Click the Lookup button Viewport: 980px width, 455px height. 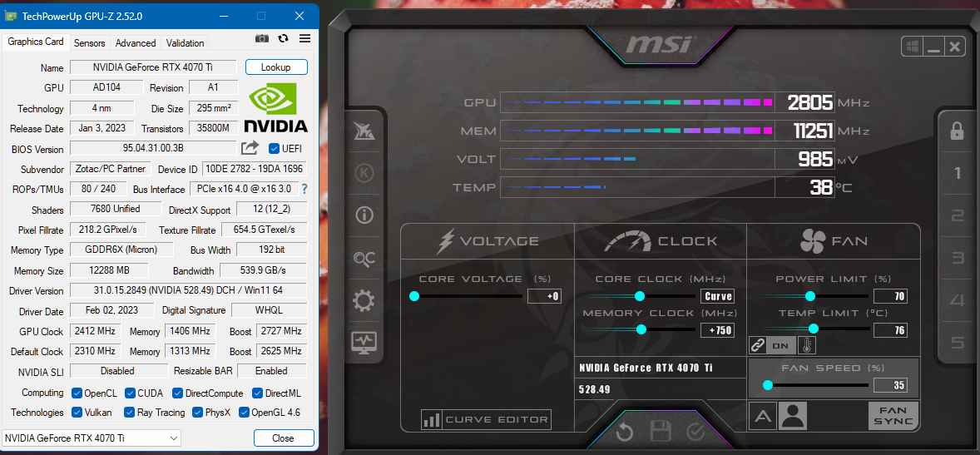[x=276, y=67]
